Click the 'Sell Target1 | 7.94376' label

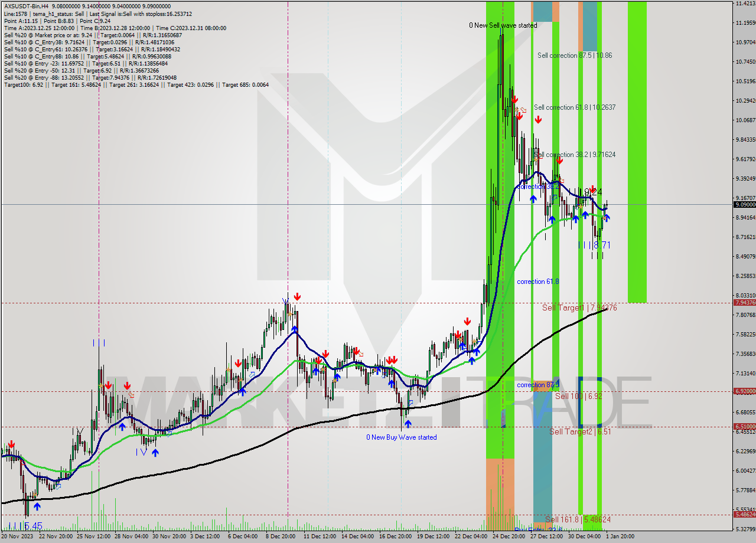[x=579, y=308]
